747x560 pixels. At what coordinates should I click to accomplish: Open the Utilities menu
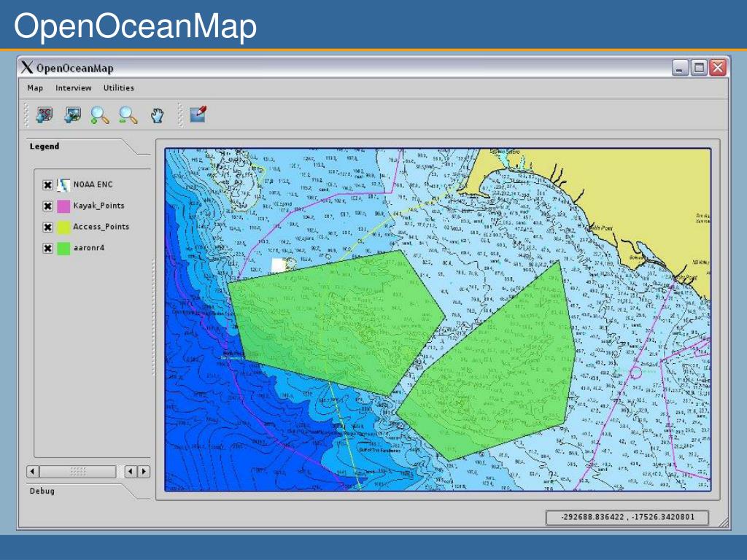[x=119, y=88]
